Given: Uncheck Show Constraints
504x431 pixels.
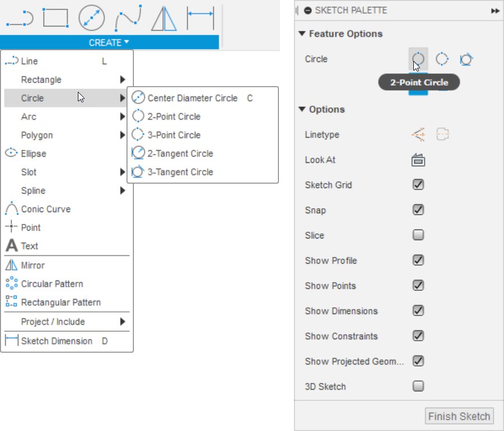Looking at the screenshot, I should tap(418, 336).
